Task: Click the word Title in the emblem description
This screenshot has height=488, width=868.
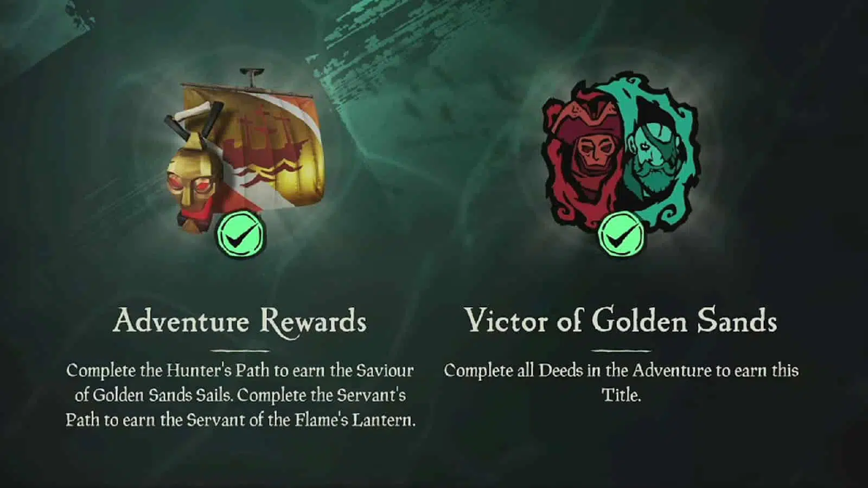Action: [x=621, y=395]
